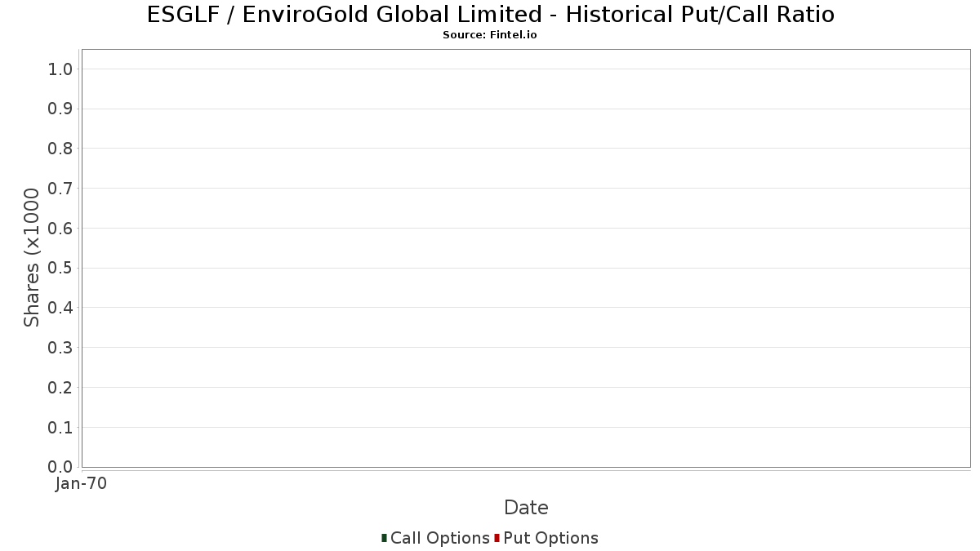Click the 0.8 y-axis tick label

(60, 149)
